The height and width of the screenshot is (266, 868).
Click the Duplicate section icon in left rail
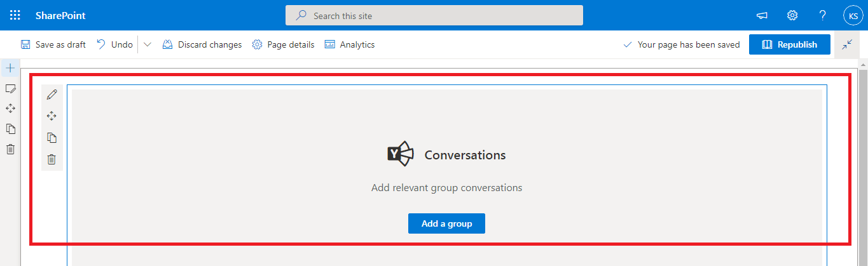[x=10, y=129]
